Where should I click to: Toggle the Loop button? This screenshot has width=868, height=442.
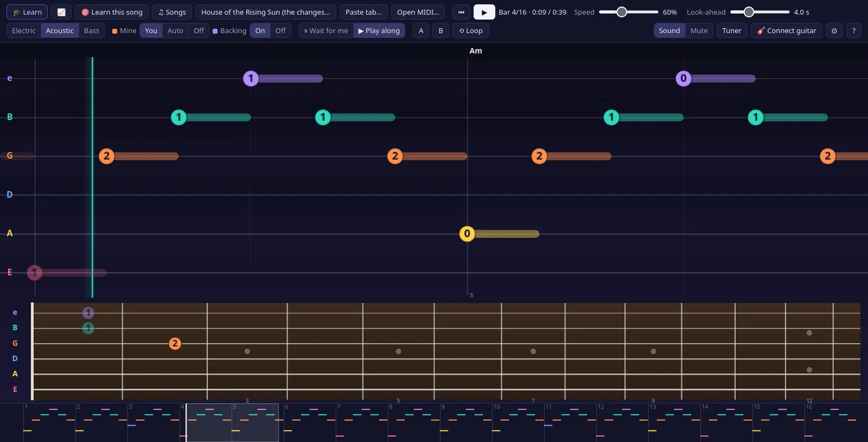tap(470, 30)
